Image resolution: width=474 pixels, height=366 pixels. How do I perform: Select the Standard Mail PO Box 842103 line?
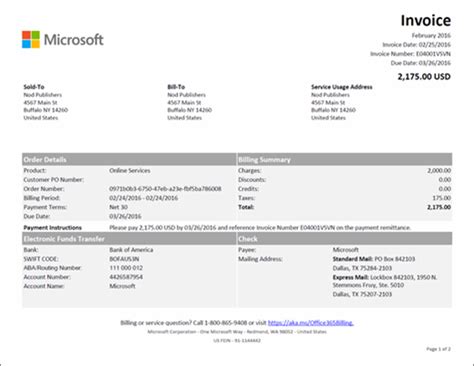[x=374, y=259]
